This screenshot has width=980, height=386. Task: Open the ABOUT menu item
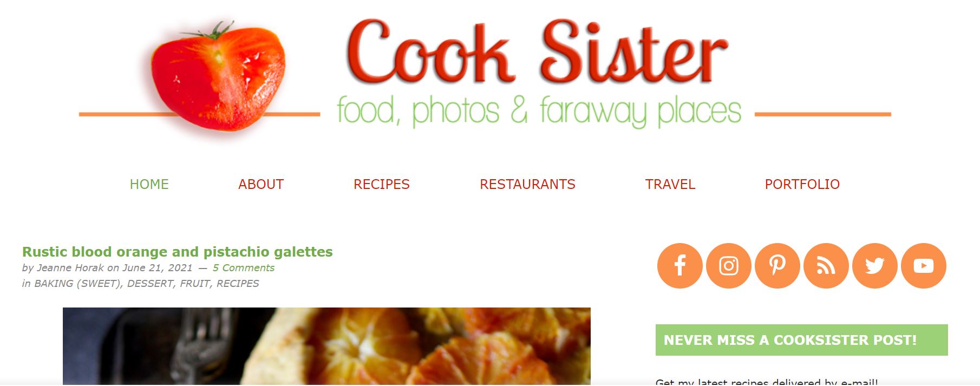tap(261, 184)
